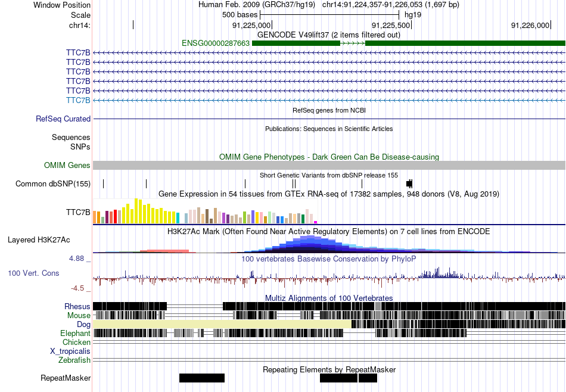The height and width of the screenshot is (392, 566).
Task: Click the 91,226,000 ruler coordinate
Action: [x=530, y=25]
